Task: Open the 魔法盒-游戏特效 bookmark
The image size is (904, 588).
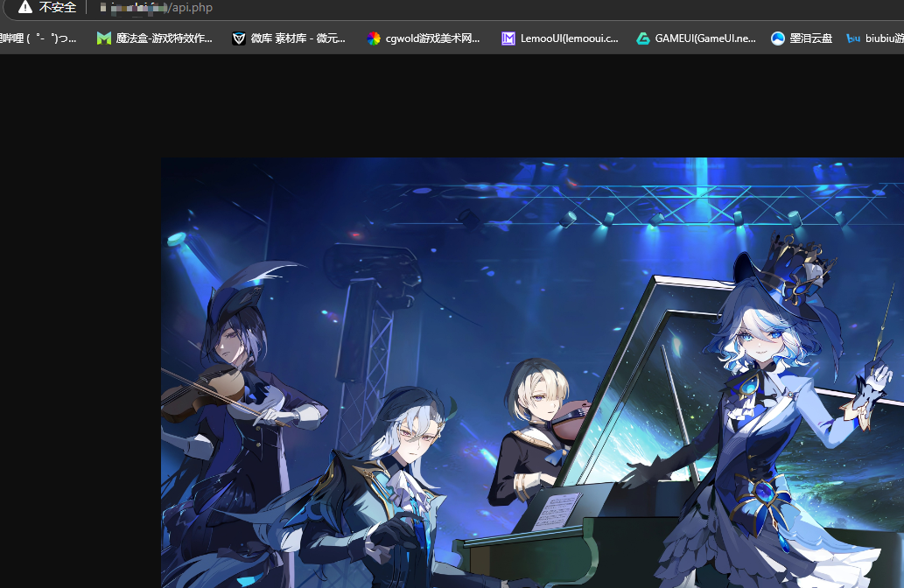Action: coord(155,38)
